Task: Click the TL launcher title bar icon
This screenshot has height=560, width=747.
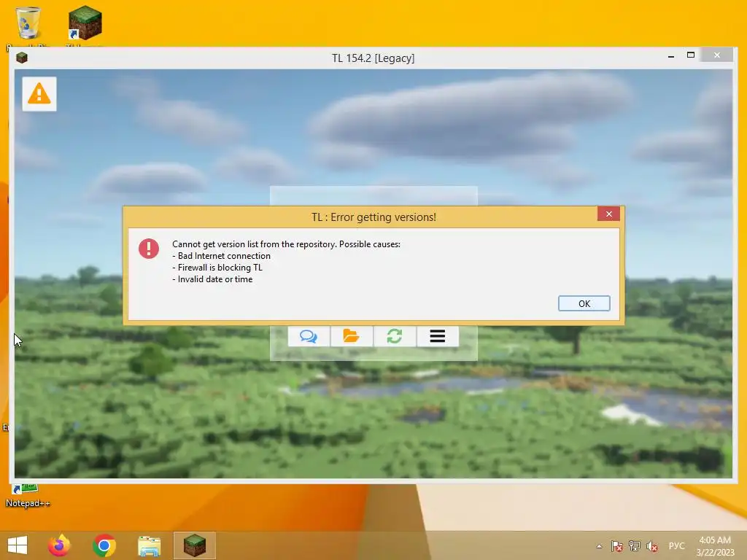Action: pos(22,58)
